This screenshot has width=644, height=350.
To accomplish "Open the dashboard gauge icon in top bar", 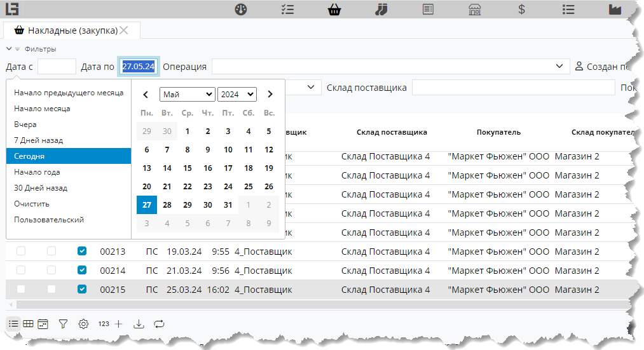I will tap(240, 10).
